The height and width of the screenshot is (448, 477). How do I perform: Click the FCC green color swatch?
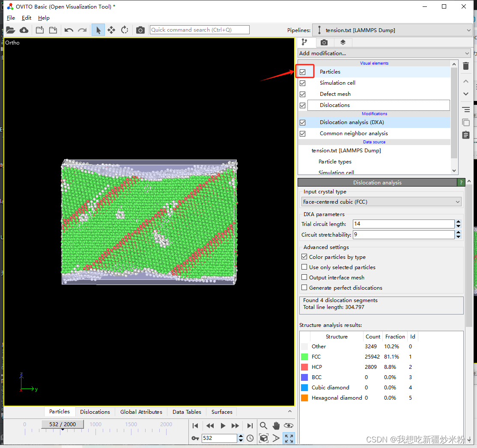(x=304, y=357)
